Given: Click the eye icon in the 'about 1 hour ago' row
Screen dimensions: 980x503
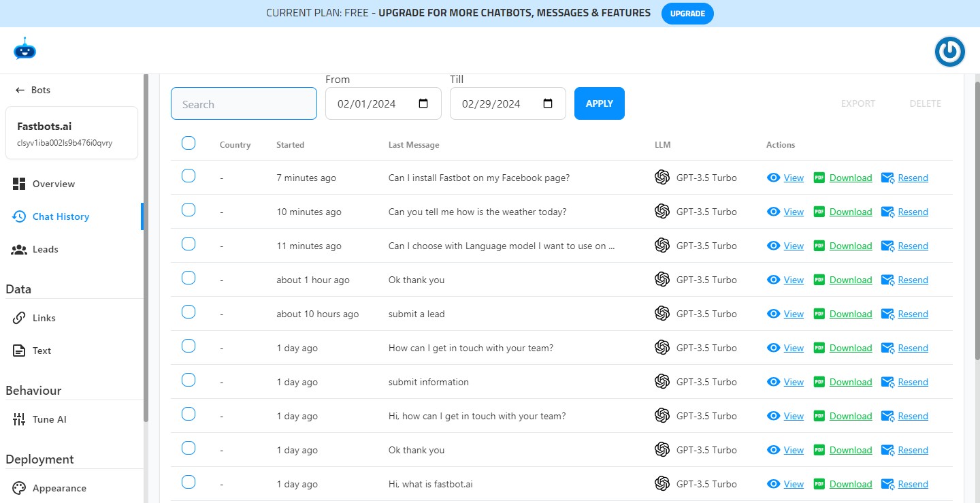Looking at the screenshot, I should click(773, 280).
